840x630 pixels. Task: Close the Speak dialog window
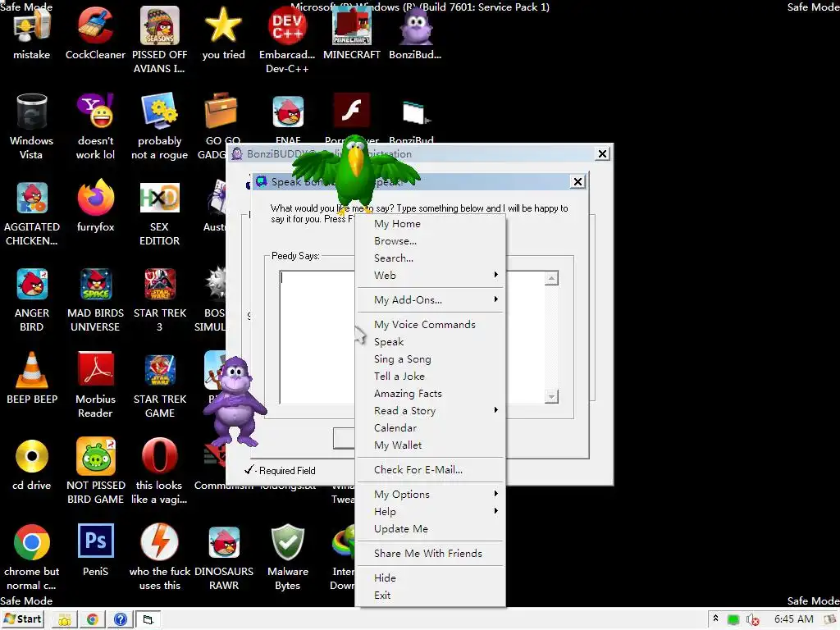tap(577, 181)
